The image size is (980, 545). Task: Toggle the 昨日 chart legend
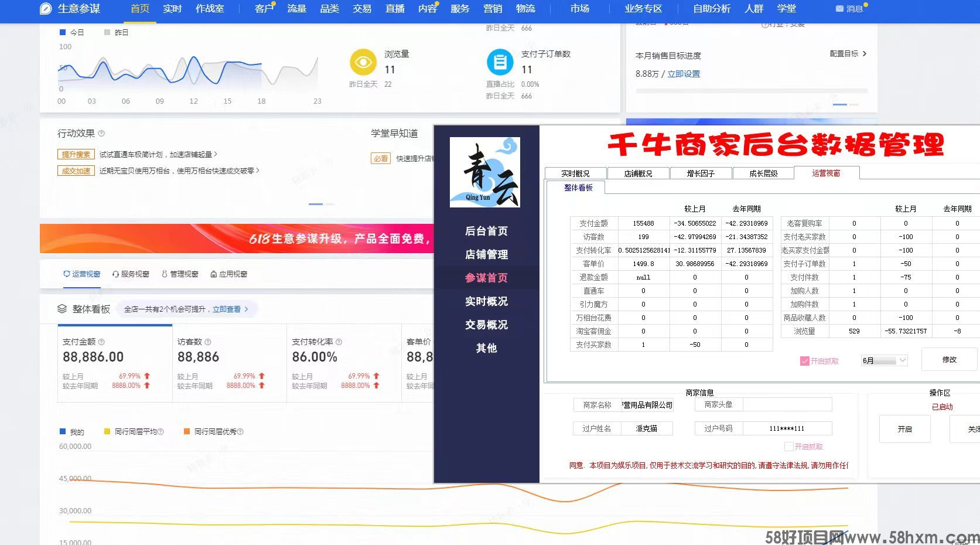click(x=116, y=32)
